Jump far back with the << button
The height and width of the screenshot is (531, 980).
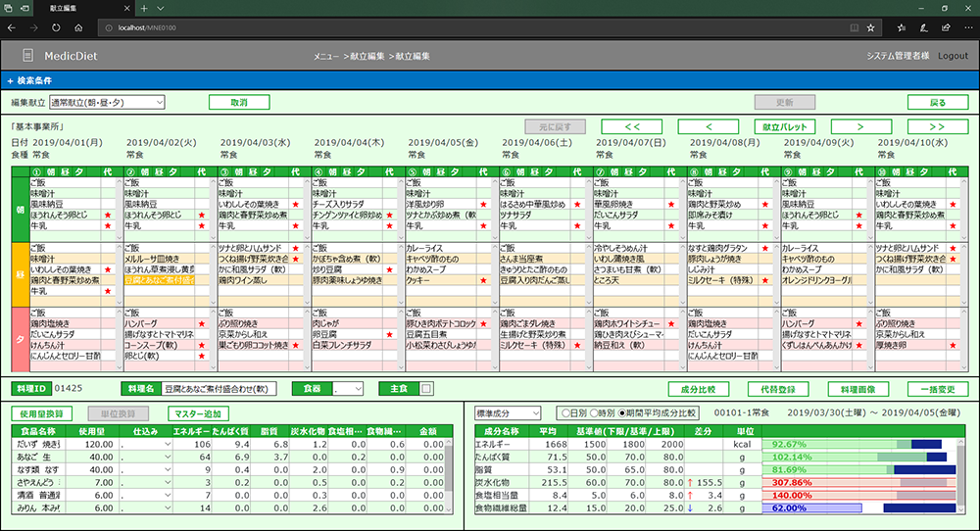pos(631,126)
